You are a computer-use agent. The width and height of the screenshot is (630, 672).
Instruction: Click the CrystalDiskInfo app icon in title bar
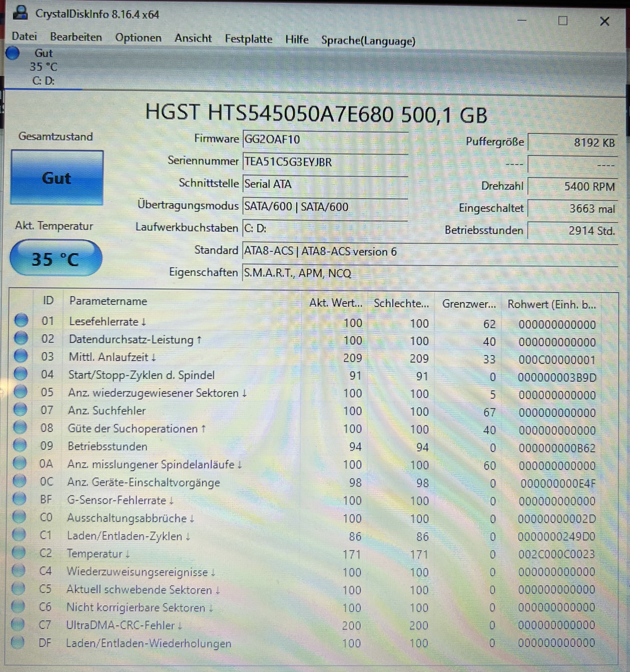pyautogui.click(x=21, y=13)
